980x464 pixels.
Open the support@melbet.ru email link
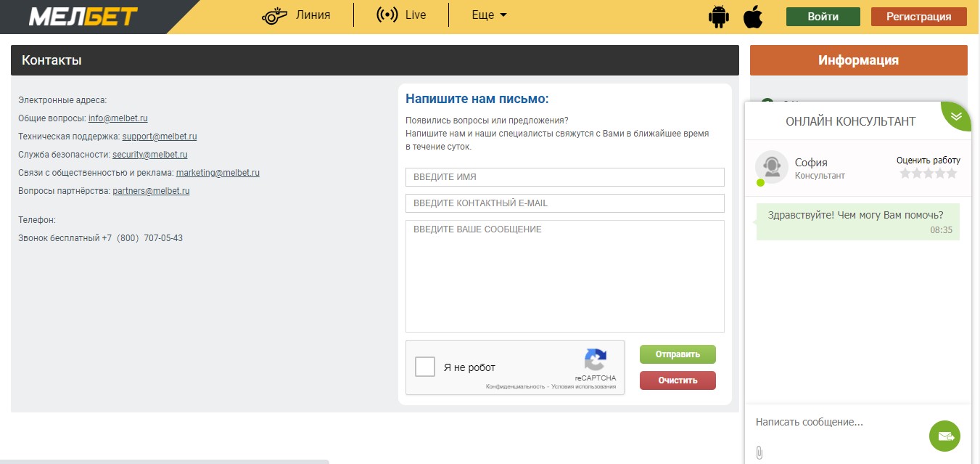click(160, 137)
